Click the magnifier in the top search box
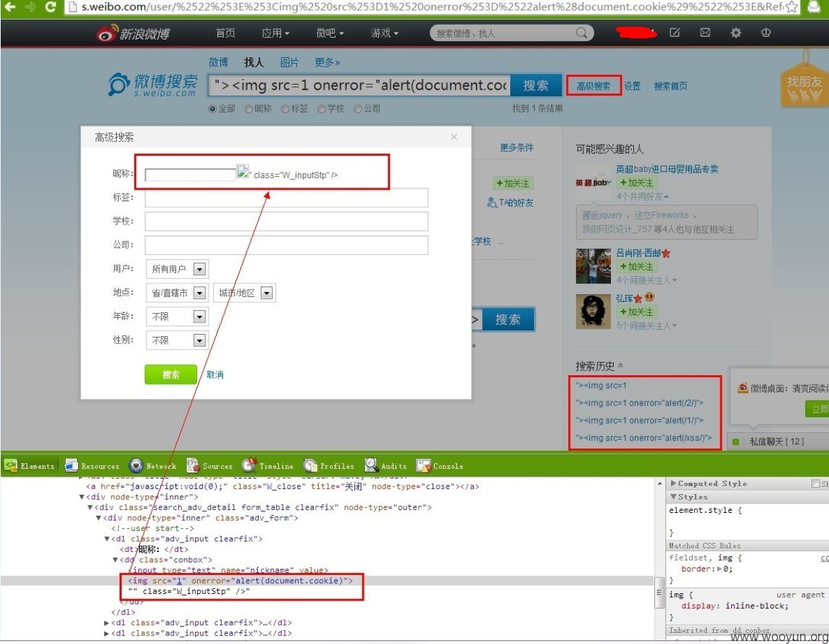The height and width of the screenshot is (644, 829). pos(581,33)
